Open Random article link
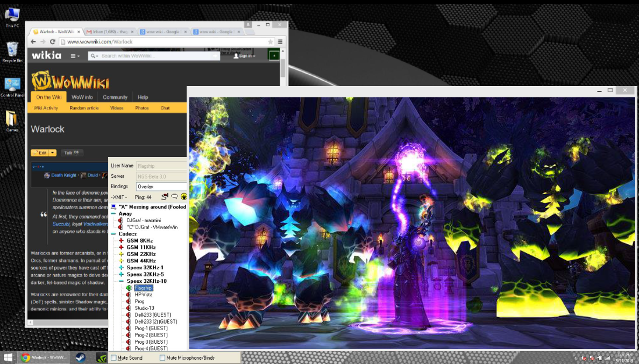 coord(84,108)
